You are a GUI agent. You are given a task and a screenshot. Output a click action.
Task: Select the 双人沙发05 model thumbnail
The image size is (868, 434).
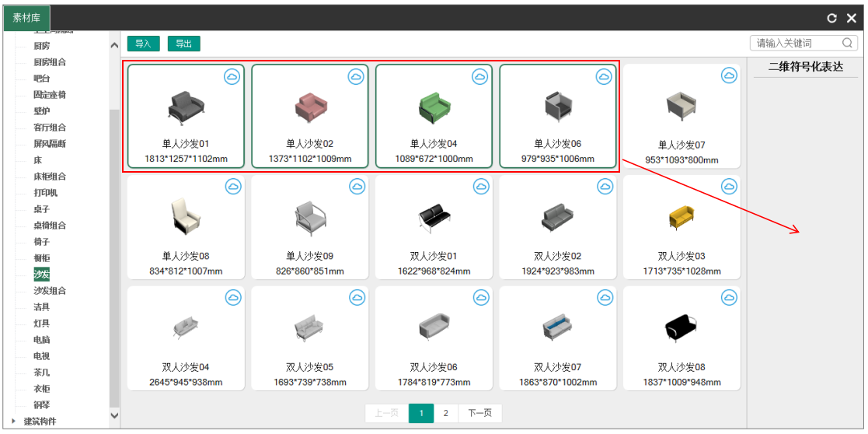[310, 327]
